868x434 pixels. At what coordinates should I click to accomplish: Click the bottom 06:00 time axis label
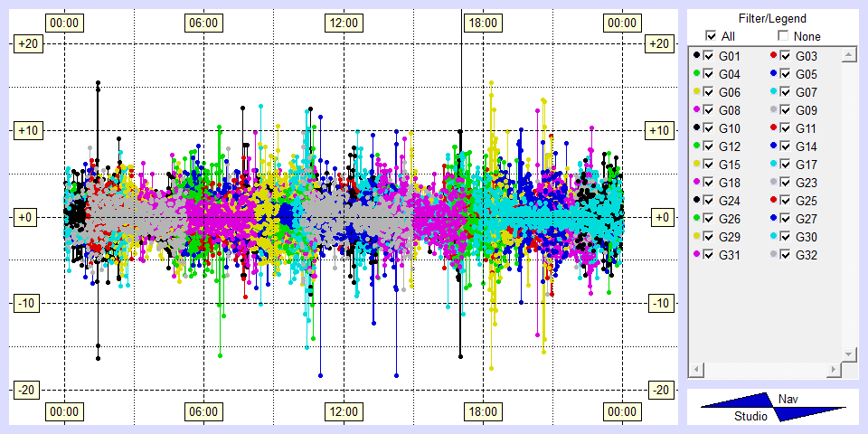click(202, 412)
